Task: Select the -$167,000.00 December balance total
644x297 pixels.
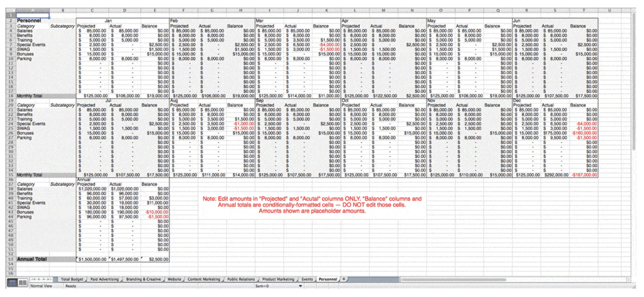Action: point(584,175)
